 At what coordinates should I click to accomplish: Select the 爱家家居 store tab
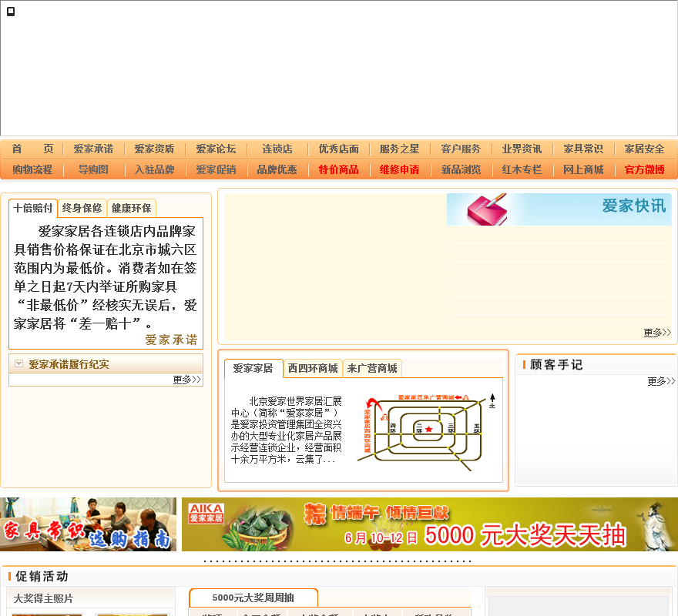click(253, 368)
